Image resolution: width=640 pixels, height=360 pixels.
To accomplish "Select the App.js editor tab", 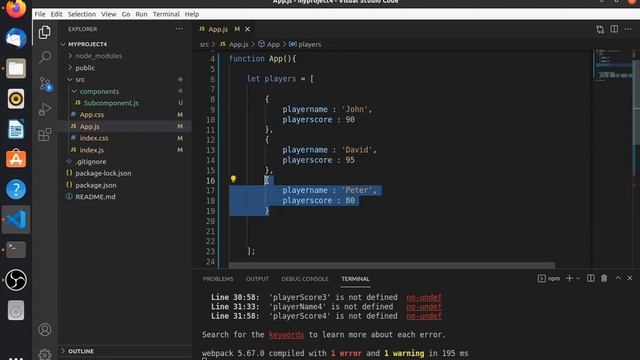I will [x=218, y=29].
